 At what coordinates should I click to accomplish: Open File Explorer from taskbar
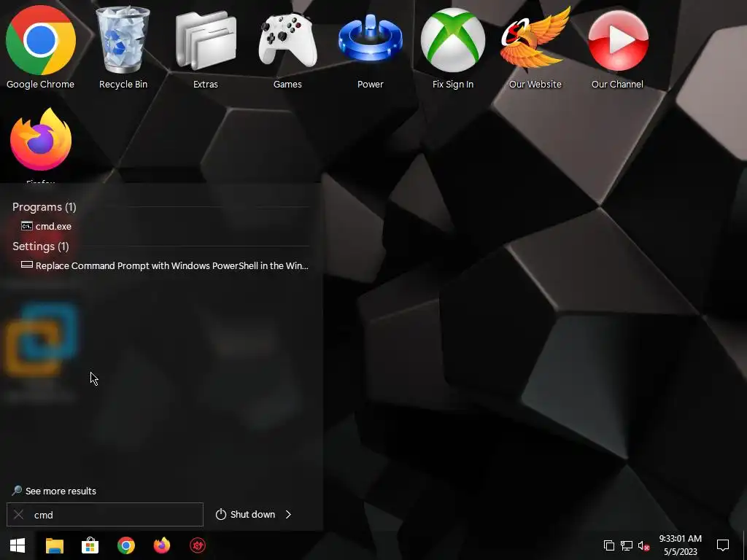click(54, 545)
